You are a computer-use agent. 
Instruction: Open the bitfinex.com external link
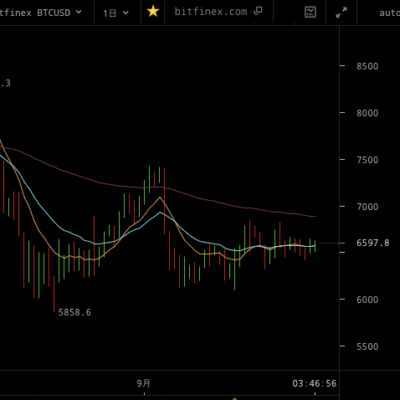pyautogui.click(x=218, y=12)
